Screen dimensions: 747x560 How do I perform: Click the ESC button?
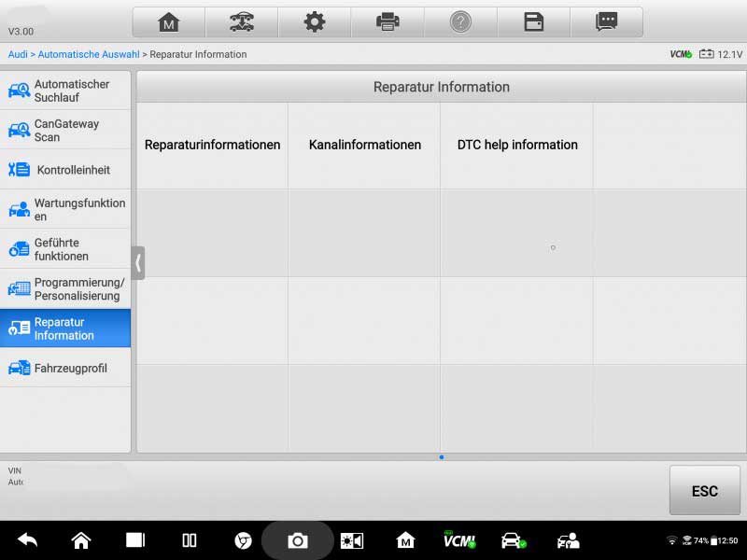pyautogui.click(x=705, y=491)
